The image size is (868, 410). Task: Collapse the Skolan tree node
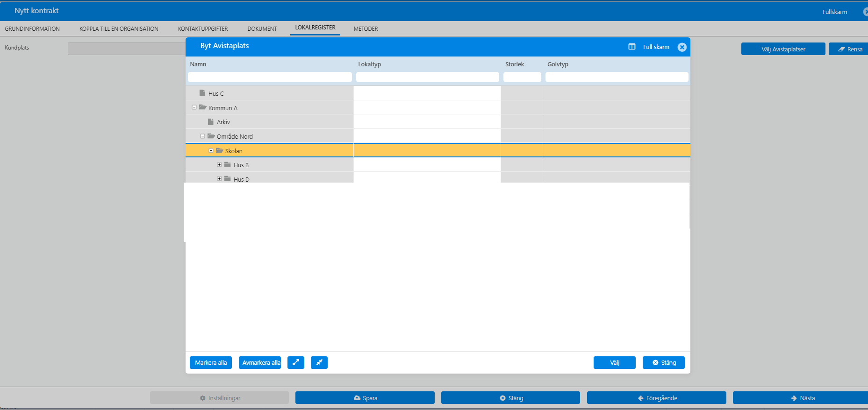click(211, 150)
